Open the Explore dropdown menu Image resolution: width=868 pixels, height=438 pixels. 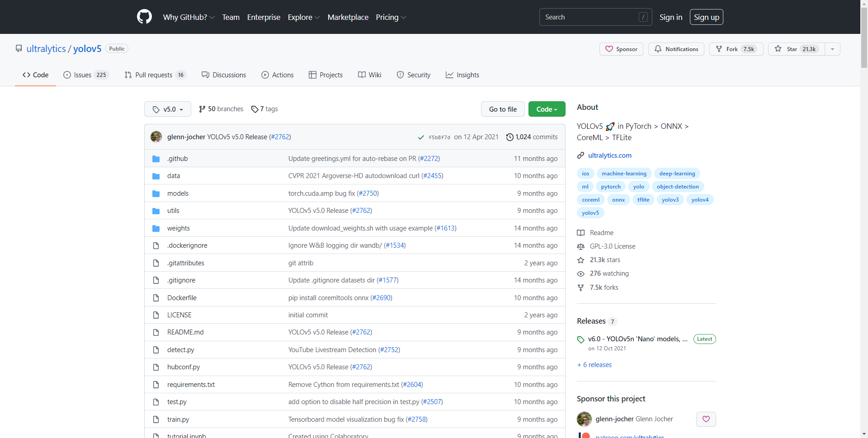tap(304, 17)
